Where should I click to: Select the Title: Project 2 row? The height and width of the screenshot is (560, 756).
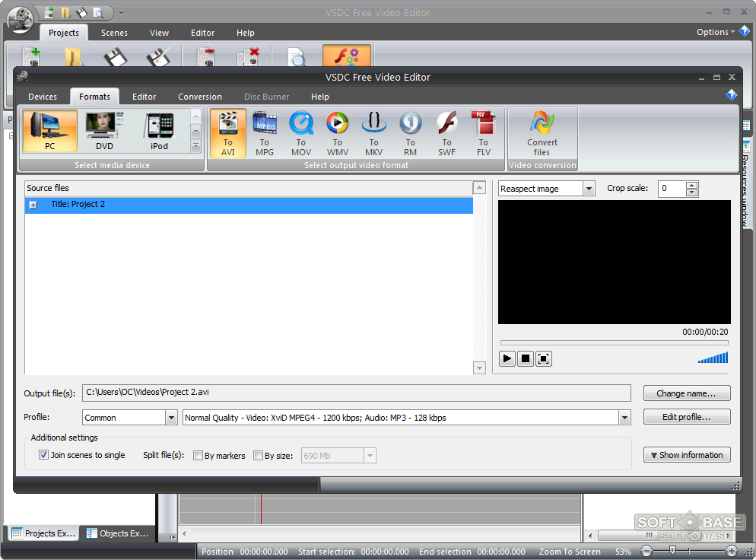(249, 205)
